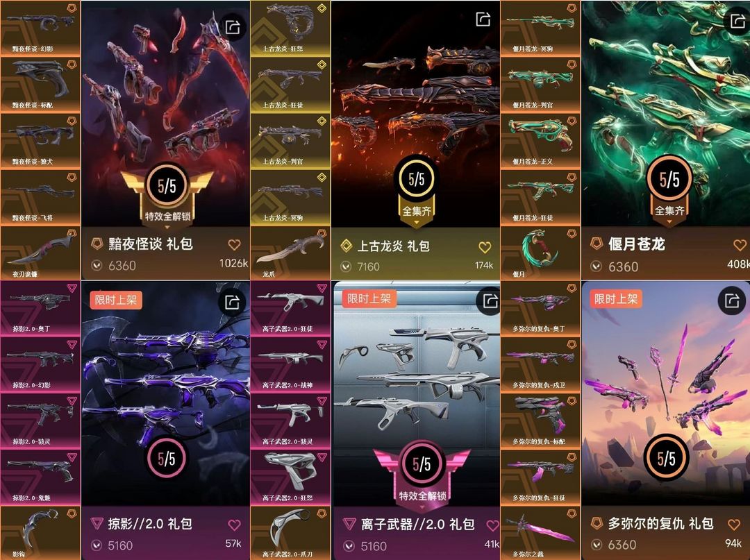Toggle the heart on 上古龙炎 礼包

pos(485,247)
